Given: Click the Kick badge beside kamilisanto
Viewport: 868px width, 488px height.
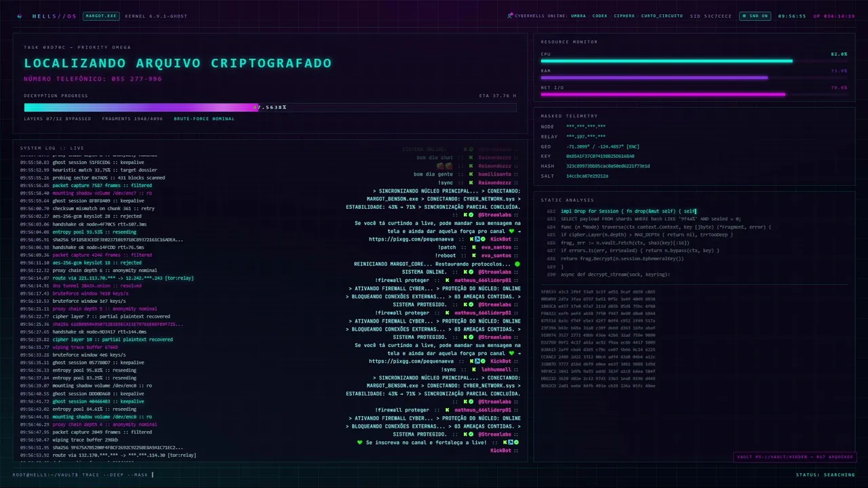Looking at the screenshot, I should click(x=471, y=174).
